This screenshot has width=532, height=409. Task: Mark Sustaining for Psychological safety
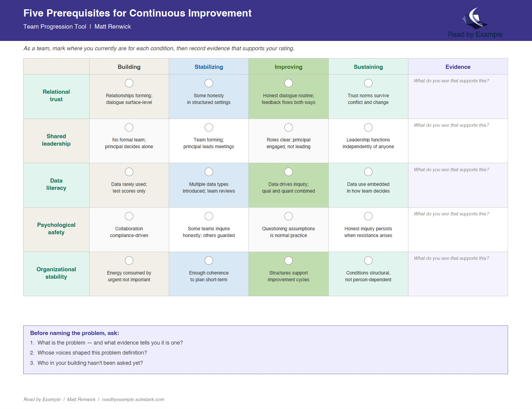pos(368,216)
